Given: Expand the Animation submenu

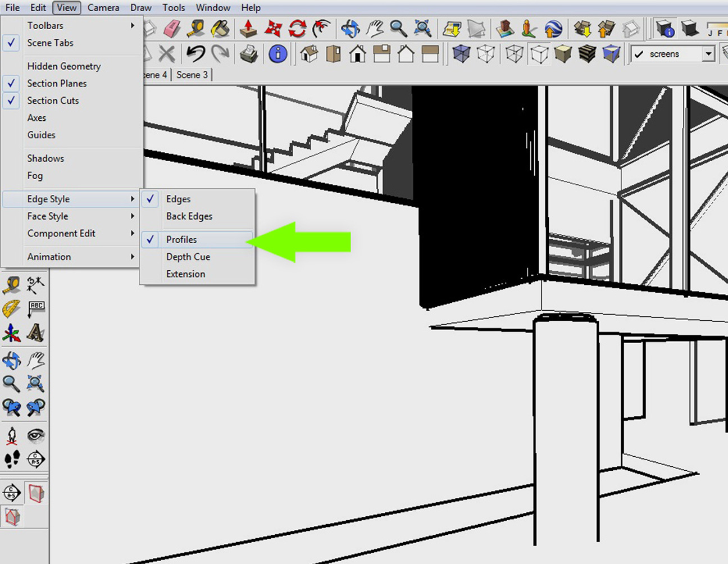Looking at the screenshot, I should point(49,257).
